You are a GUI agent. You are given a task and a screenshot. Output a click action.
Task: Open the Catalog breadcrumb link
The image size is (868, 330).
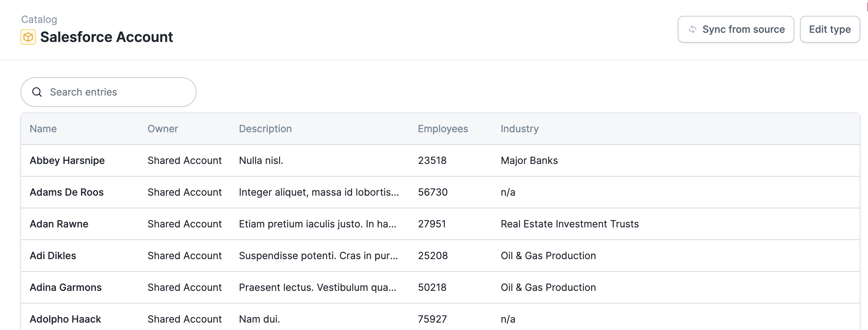(x=39, y=19)
